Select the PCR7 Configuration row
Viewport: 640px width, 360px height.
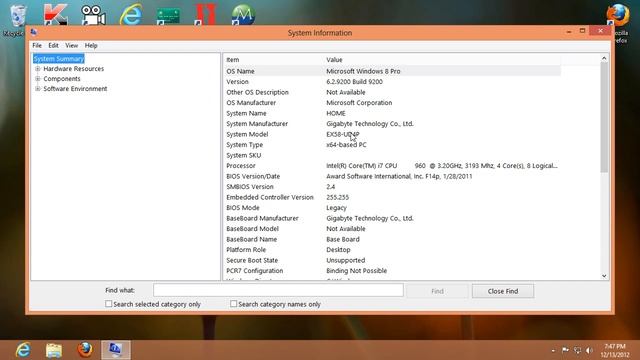point(392,271)
